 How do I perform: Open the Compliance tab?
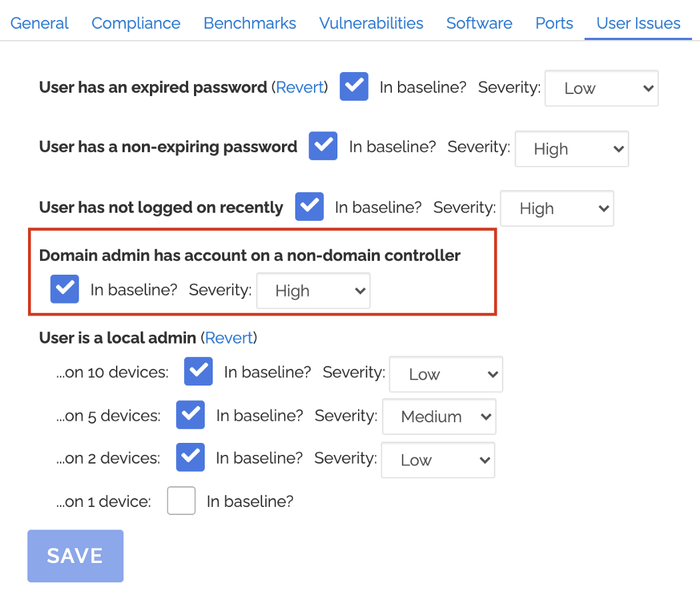[136, 23]
